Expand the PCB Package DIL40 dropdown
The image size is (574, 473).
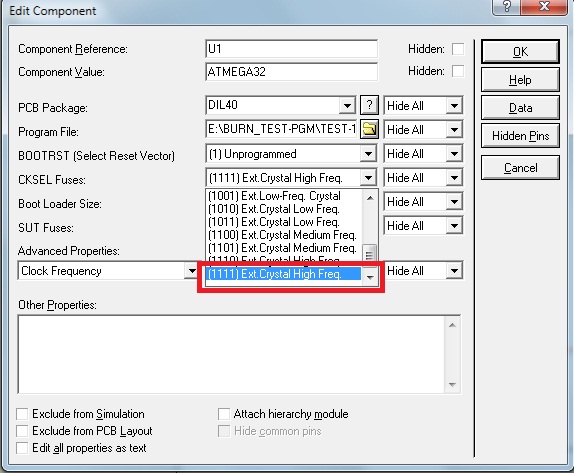pos(347,106)
